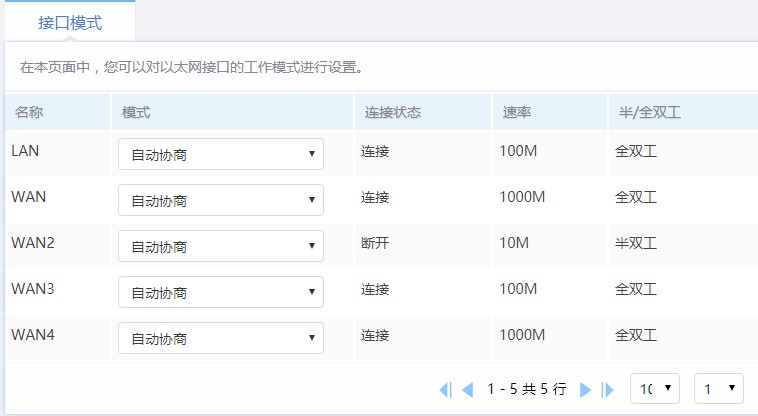Open the LAN mode dropdown
Screen dimensions: 758x416
220,154
